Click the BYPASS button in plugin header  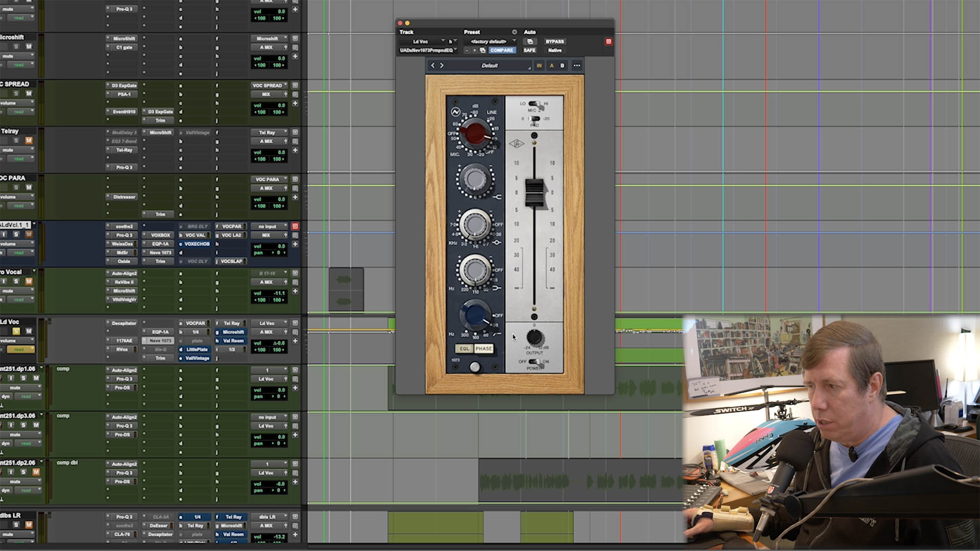pos(555,41)
